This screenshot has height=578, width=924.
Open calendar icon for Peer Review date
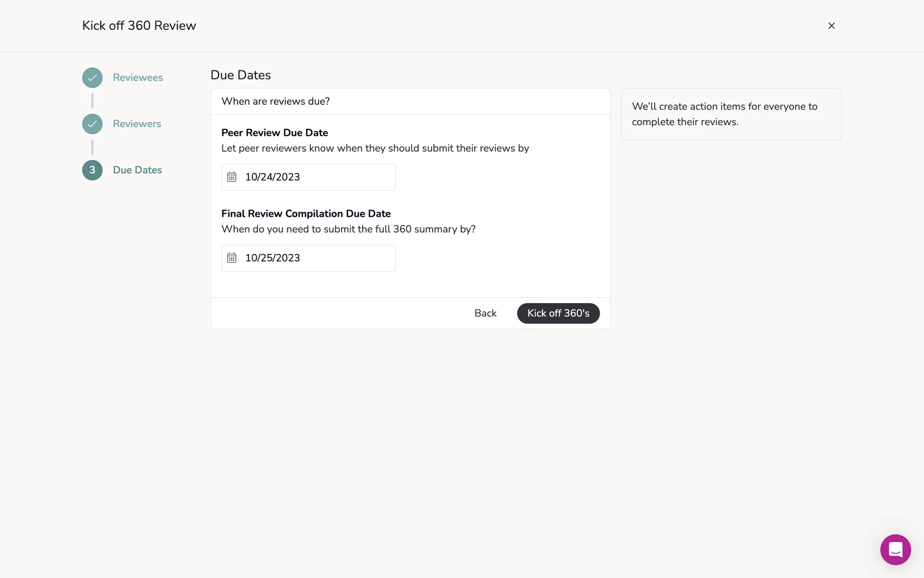(x=231, y=177)
